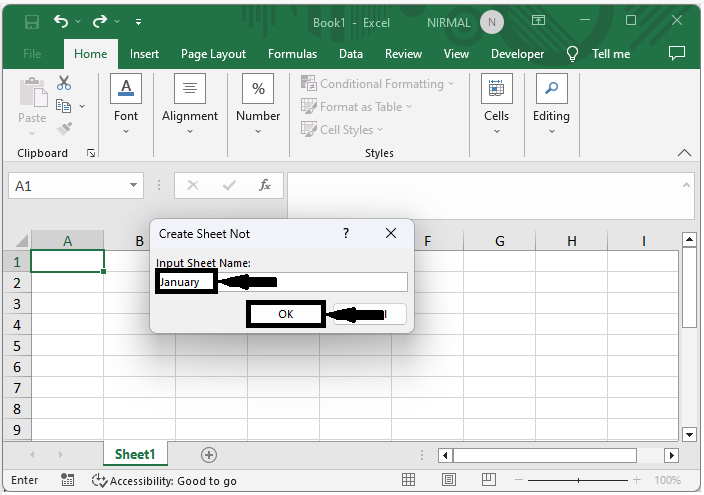Undo the last action
Screen dimensions: 704x495
61,21
